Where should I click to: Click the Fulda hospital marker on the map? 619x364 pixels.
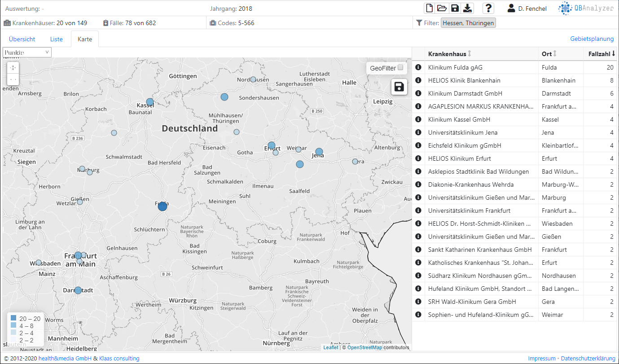162,206
